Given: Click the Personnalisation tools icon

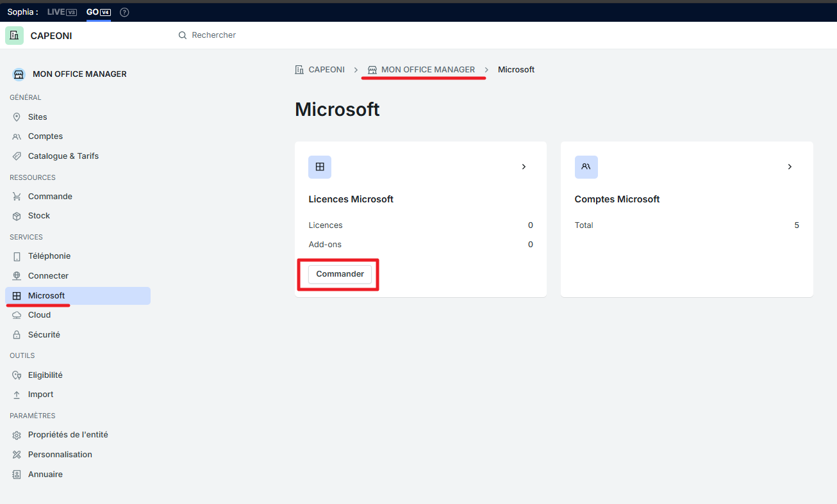Looking at the screenshot, I should [x=17, y=455].
